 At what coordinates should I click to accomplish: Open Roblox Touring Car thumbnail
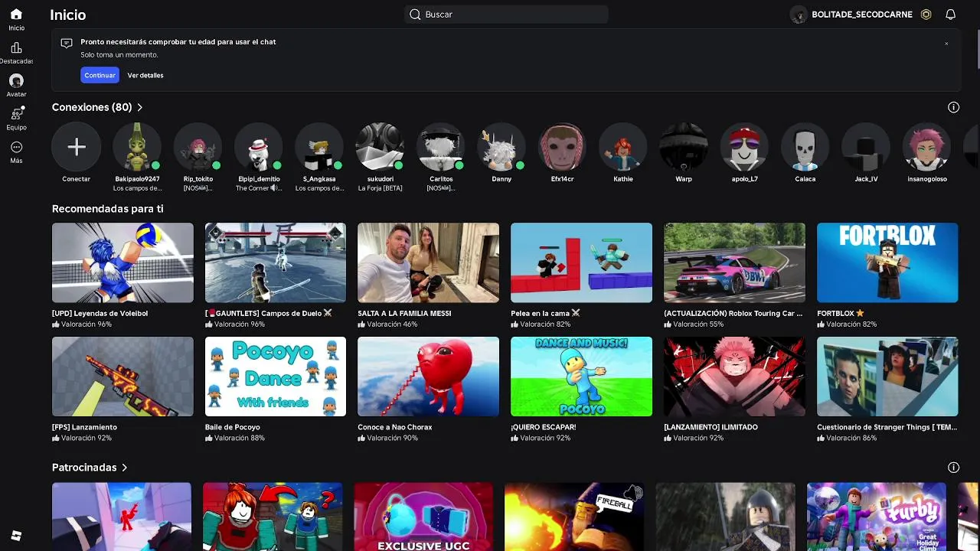tap(734, 262)
